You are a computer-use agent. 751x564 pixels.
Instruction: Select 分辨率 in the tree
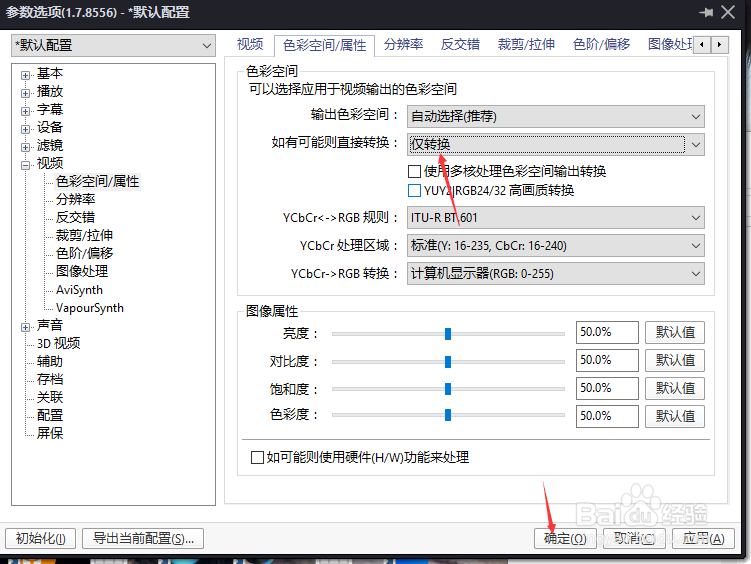coord(75,199)
